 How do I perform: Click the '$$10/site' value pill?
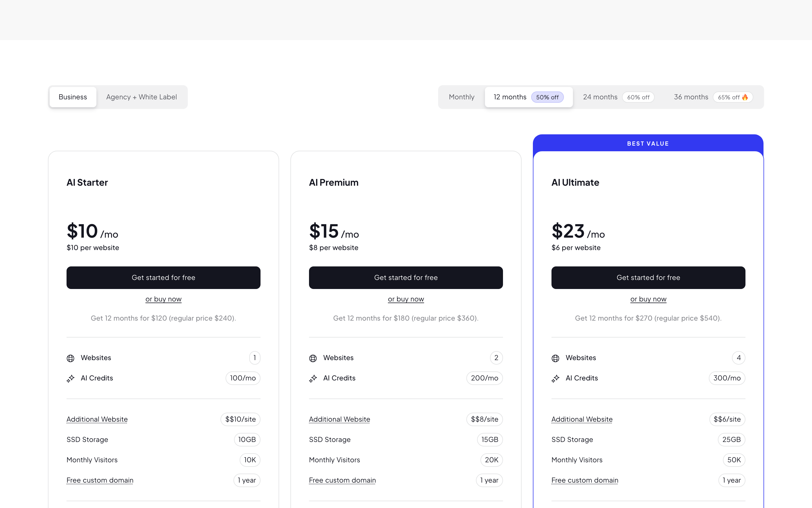pyautogui.click(x=240, y=419)
